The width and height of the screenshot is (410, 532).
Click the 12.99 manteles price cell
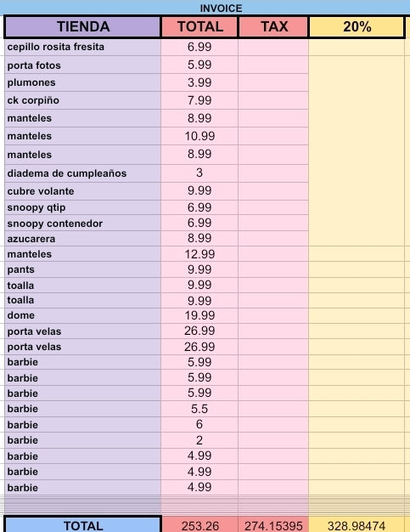click(199, 254)
